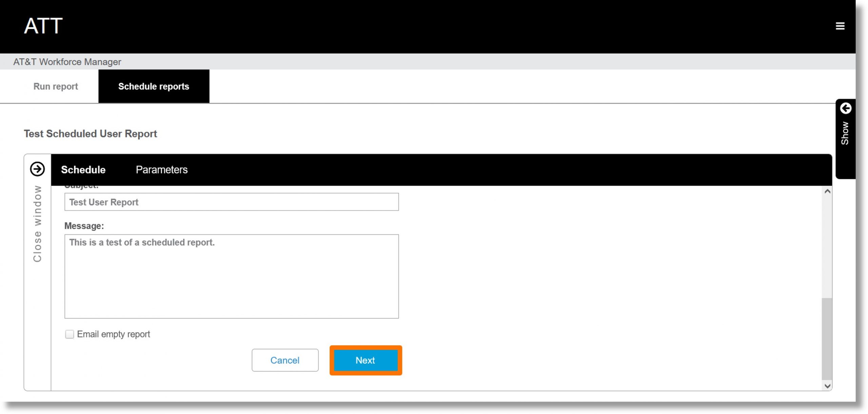Click the AT&T Workforce Manager breadcrumb
The image size is (868, 414).
coord(67,62)
